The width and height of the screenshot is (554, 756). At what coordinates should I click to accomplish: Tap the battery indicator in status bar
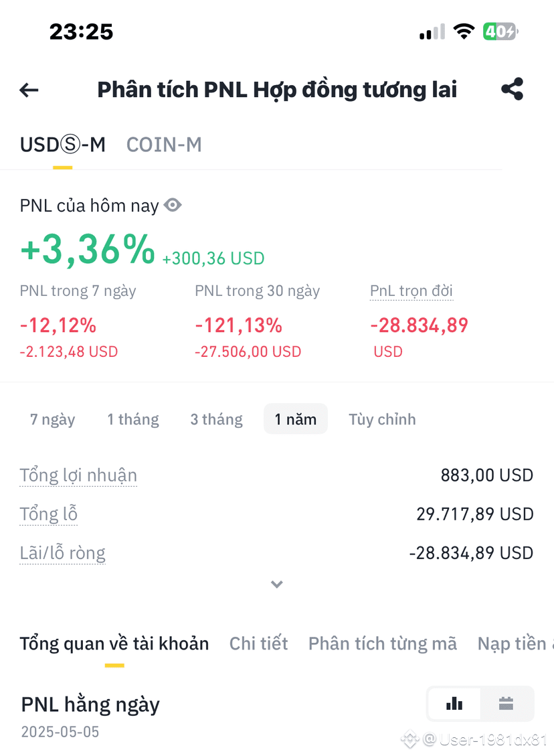click(x=501, y=32)
